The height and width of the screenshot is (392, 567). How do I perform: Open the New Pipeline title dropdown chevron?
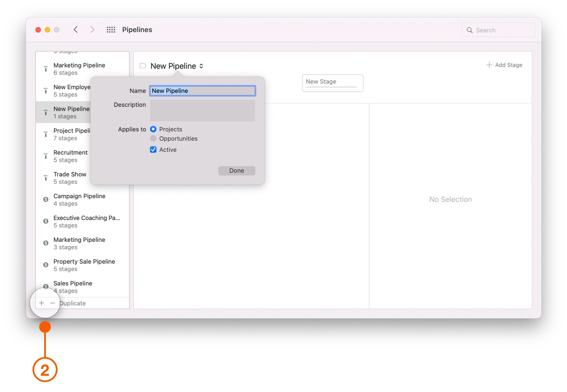pos(201,66)
